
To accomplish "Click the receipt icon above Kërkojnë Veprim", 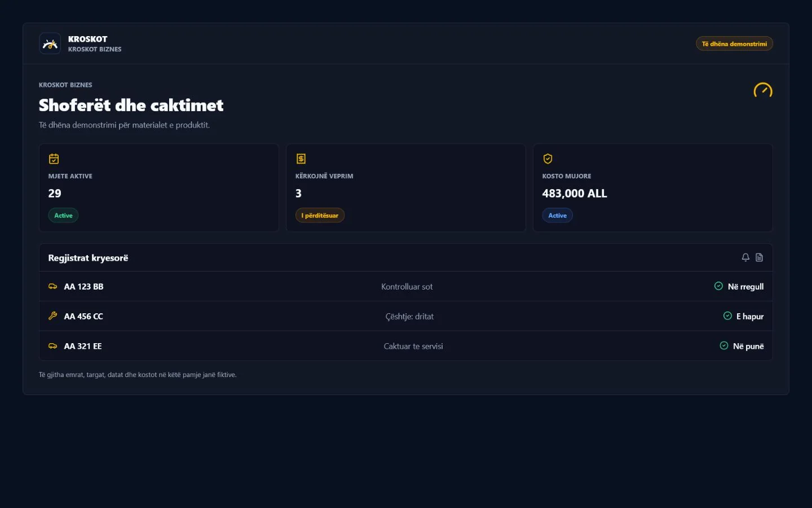I will click(x=301, y=159).
